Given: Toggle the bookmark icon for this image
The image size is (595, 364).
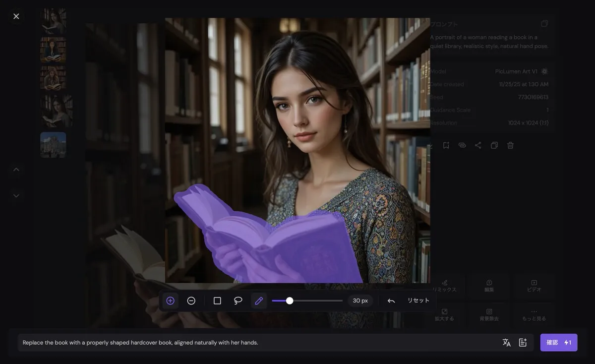Looking at the screenshot, I should tap(446, 145).
